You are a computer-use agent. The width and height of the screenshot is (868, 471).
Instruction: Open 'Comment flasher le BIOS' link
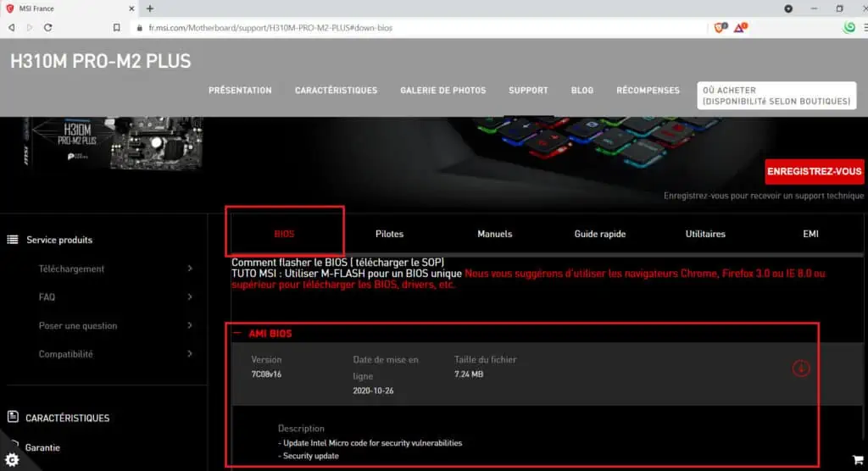pyautogui.click(x=337, y=263)
